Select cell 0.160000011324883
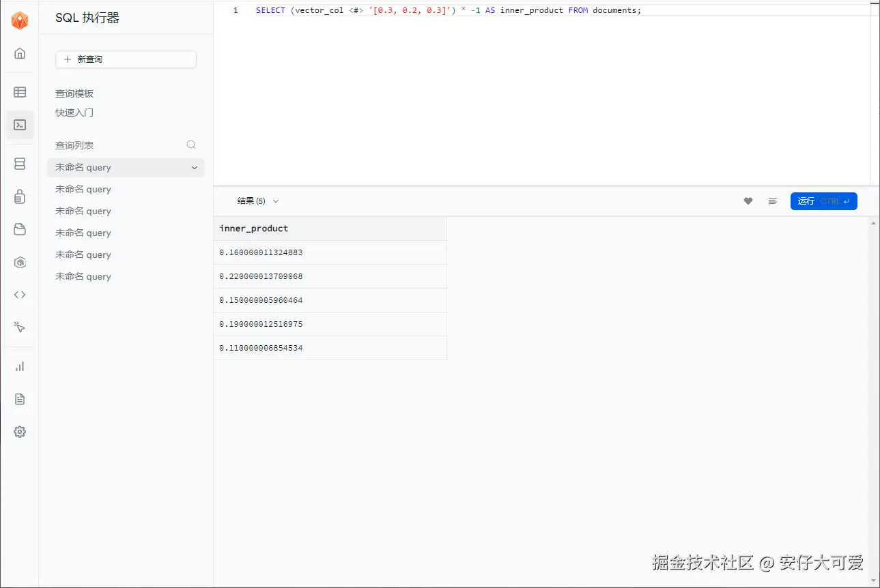880x588 pixels. point(330,252)
